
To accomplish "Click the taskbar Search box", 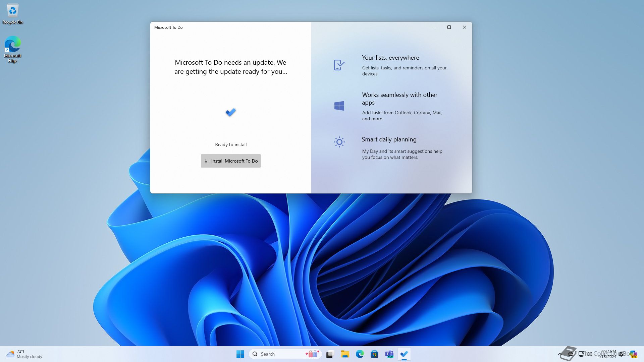I will click(285, 354).
